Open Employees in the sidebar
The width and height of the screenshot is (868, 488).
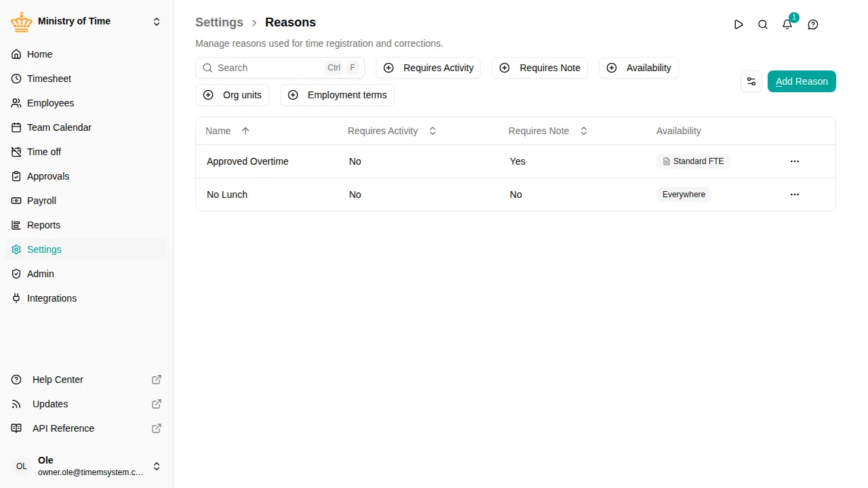click(86, 103)
